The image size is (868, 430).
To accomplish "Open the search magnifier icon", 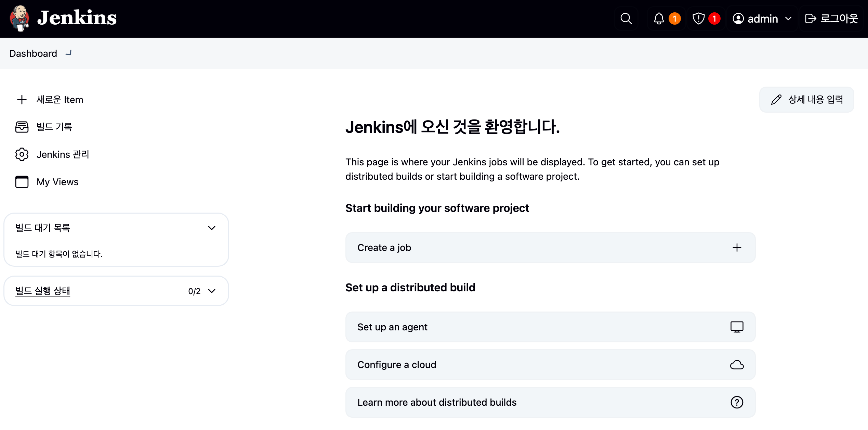I will (626, 18).
